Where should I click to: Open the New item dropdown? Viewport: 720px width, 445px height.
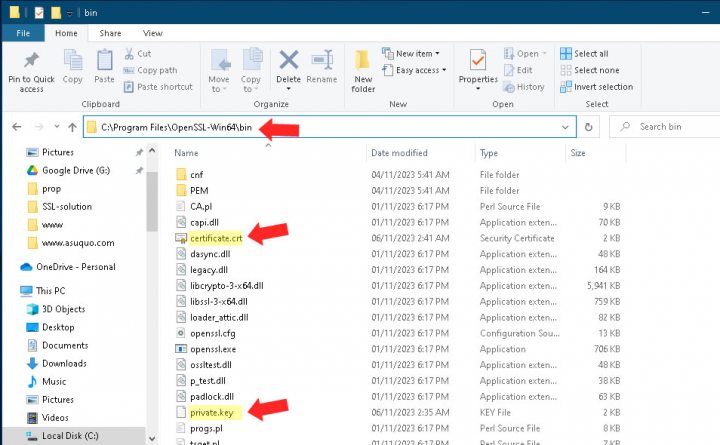[x=413, y=54]
